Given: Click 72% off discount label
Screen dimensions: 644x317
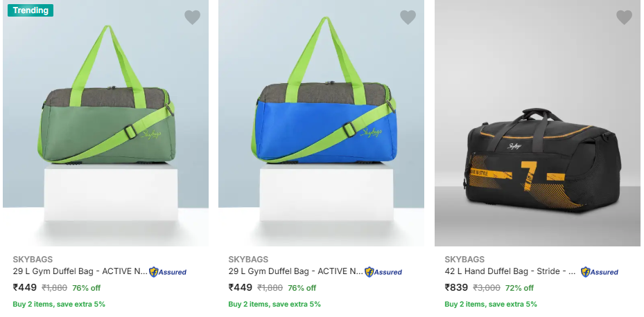Looking at the screenshot, I should click(519, 288).
